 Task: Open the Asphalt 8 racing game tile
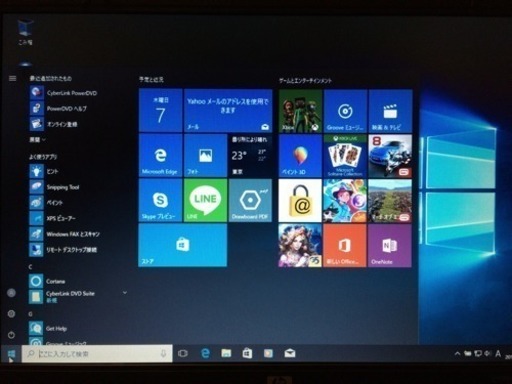(x=390, y=156)
